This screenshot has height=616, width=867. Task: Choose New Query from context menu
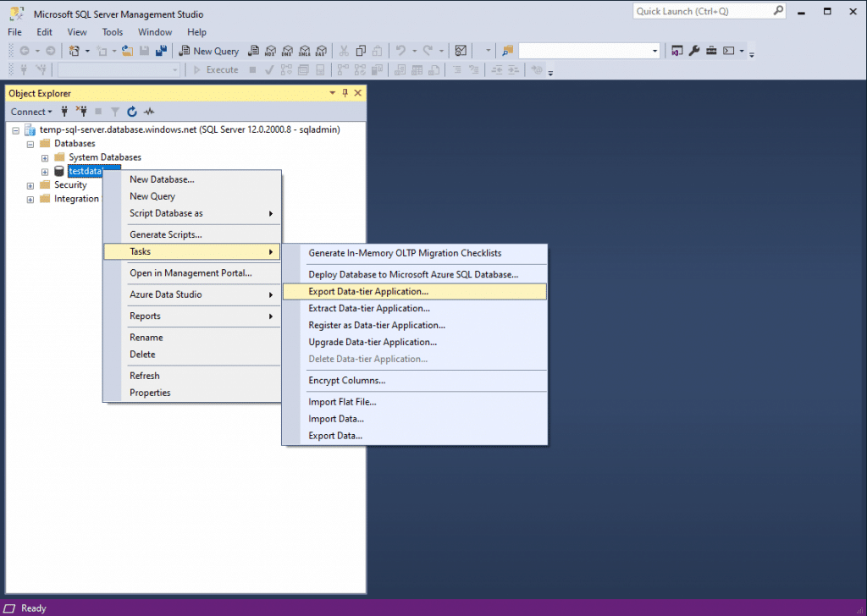pyautogui.click(x=192, y=196)
